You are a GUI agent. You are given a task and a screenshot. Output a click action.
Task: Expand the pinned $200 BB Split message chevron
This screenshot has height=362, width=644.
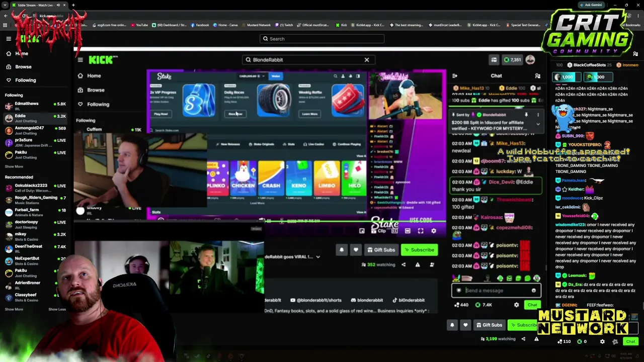(x=538, y=124)
